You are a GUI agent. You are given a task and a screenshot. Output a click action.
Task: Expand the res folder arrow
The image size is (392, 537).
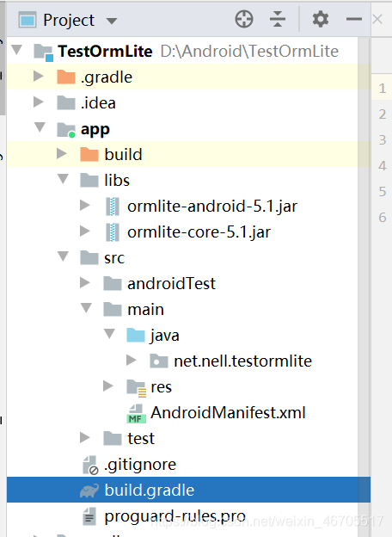pos(108,386)
